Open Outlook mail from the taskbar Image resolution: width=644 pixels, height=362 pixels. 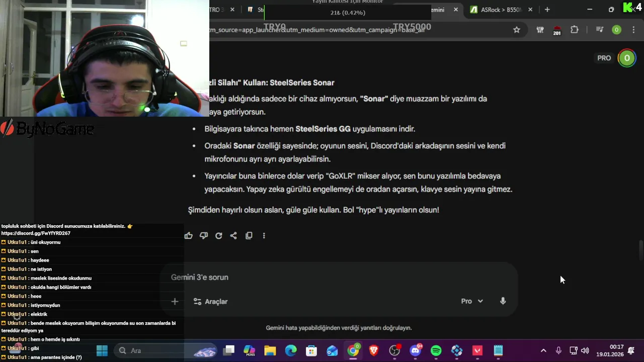[x=332, y=350]
